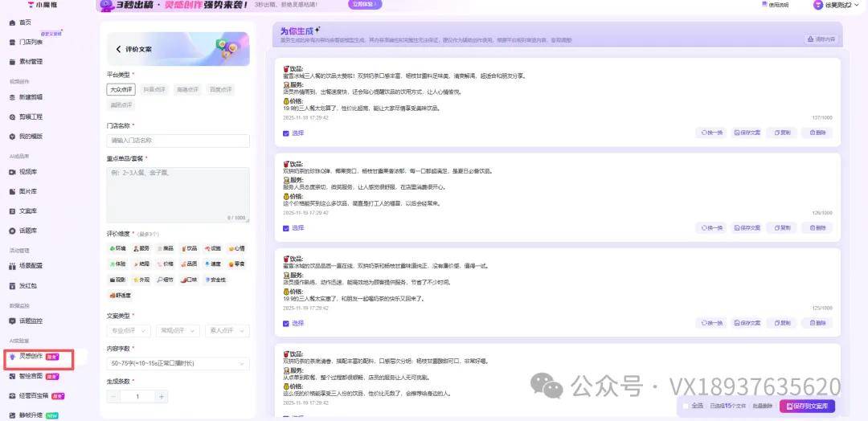This screenshot has height=421, width=868.
Task: Uncheck 选择 checkbox on the first review
Action: [286, 133]
